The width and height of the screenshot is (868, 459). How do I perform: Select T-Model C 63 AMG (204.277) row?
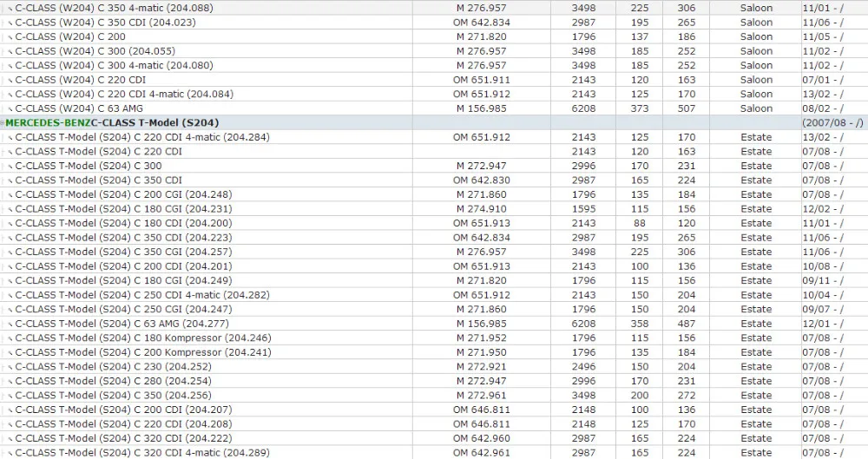point(434,324)
